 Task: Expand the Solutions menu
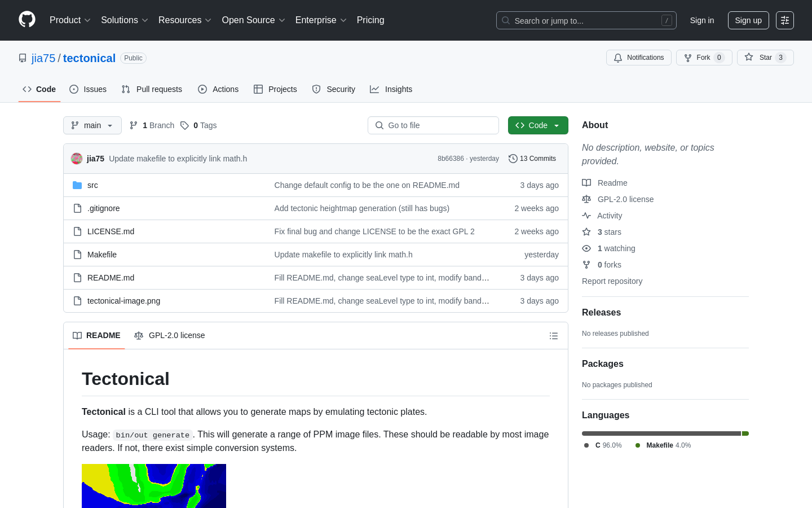pyautogui.click(x=125, y=20)
